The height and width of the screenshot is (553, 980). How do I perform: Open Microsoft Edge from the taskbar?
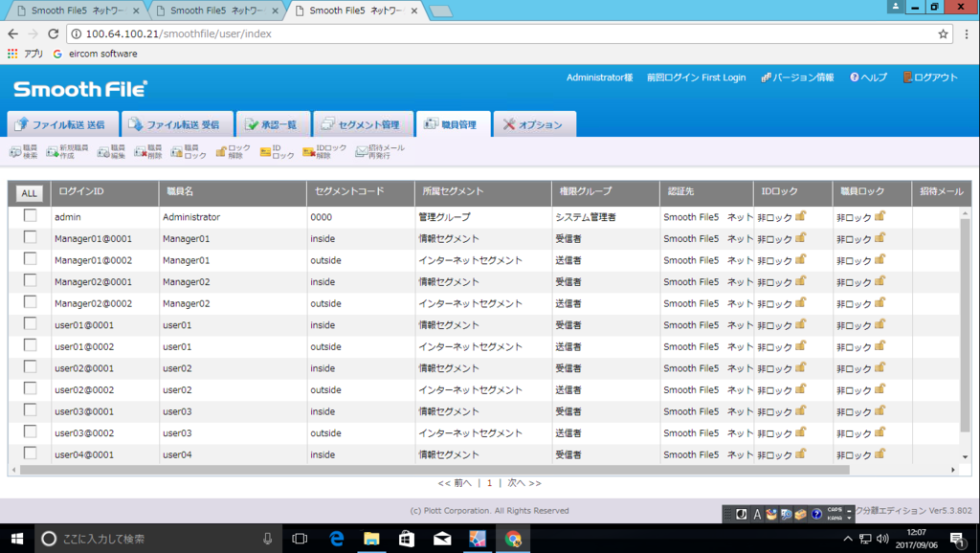[x=336, y=539]
